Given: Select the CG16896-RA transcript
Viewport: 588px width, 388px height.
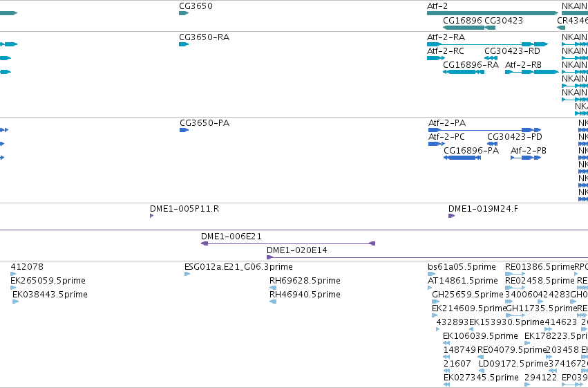Looking at the screenshot, I should pos(464,72).
